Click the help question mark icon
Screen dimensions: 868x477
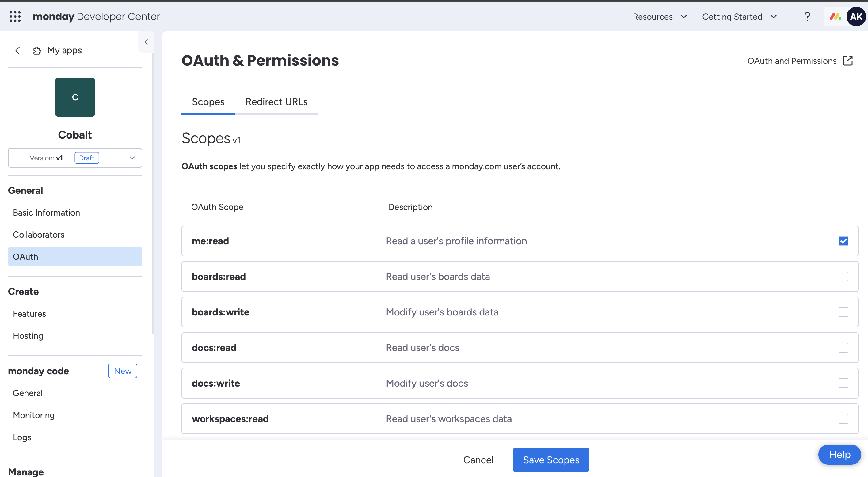(807, 16)
